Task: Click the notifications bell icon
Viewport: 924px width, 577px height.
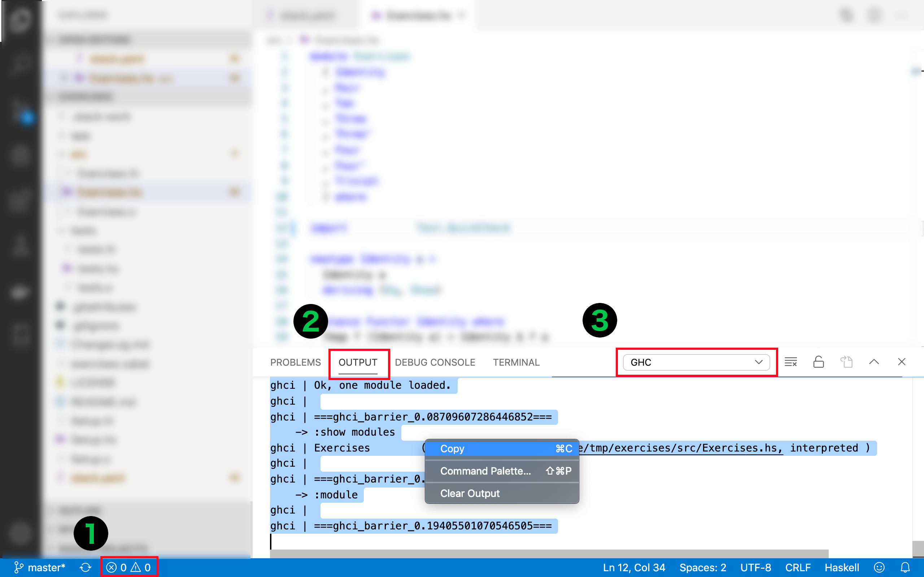Action: pos(905,568)
